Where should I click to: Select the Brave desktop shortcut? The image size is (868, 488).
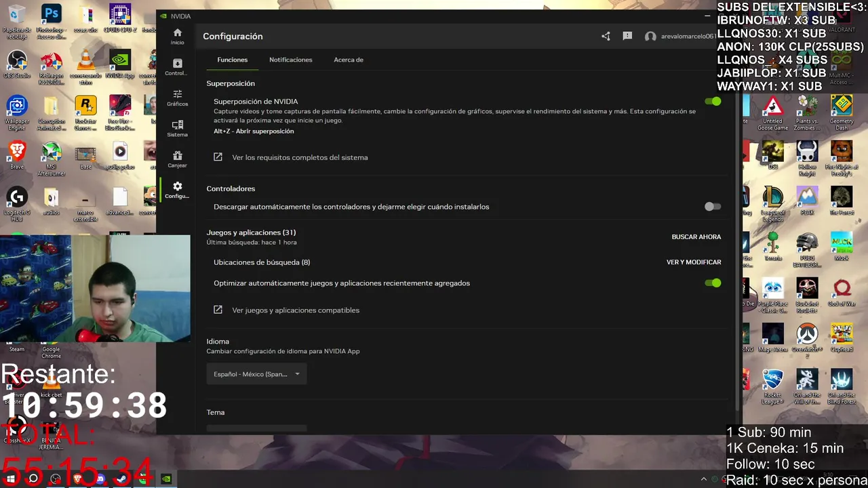[16, 156]
